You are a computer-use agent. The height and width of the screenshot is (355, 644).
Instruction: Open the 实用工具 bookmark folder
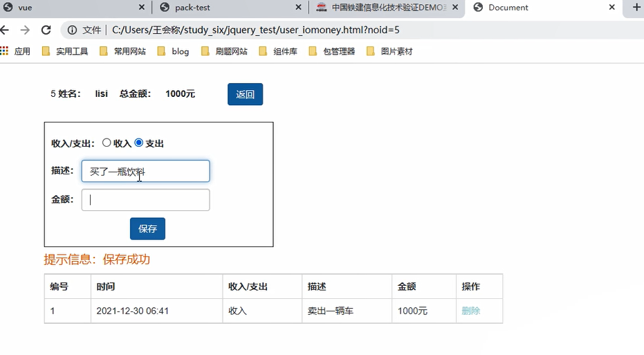point(65,51)
